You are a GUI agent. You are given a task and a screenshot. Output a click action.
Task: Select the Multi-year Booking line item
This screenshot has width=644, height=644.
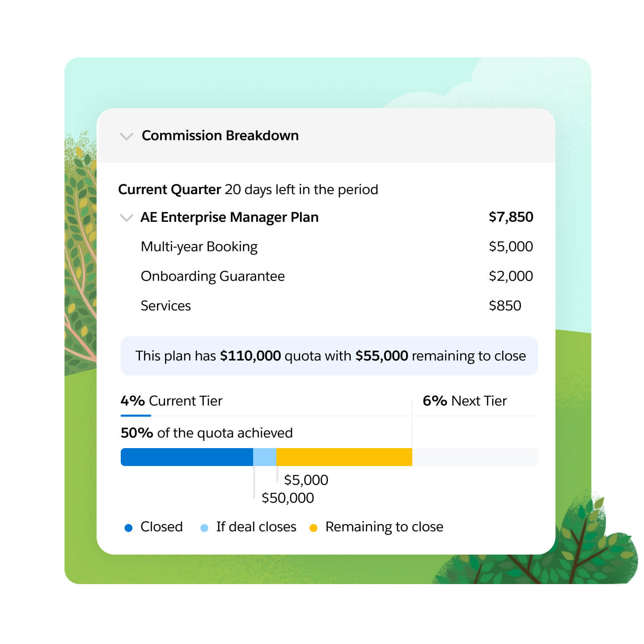point(199,247)
